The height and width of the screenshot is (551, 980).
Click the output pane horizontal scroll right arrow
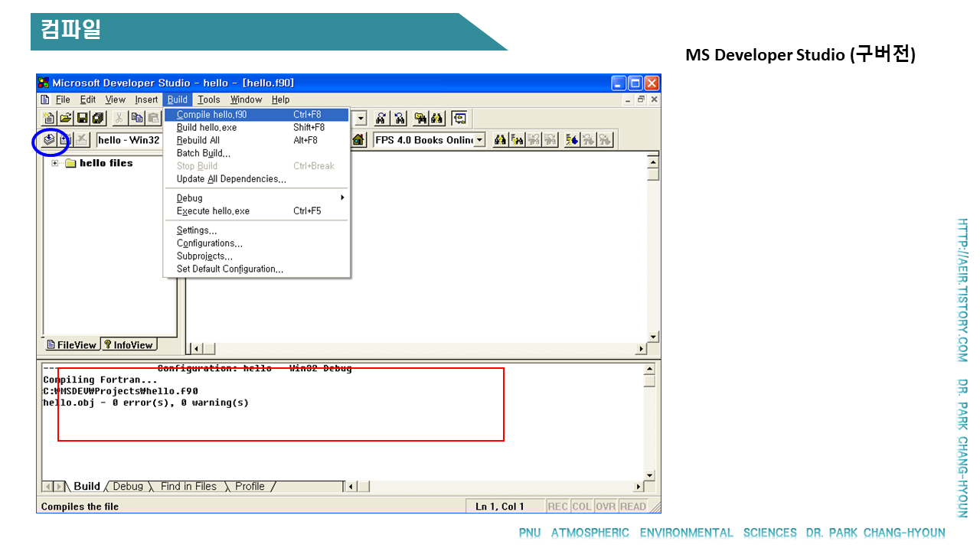tap(639, 487)
